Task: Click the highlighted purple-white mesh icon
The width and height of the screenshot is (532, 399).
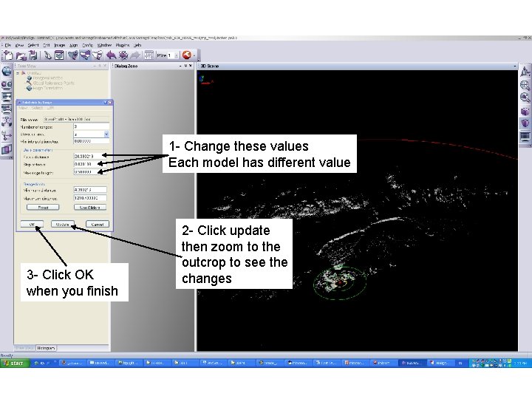Action: pos(85,55)
